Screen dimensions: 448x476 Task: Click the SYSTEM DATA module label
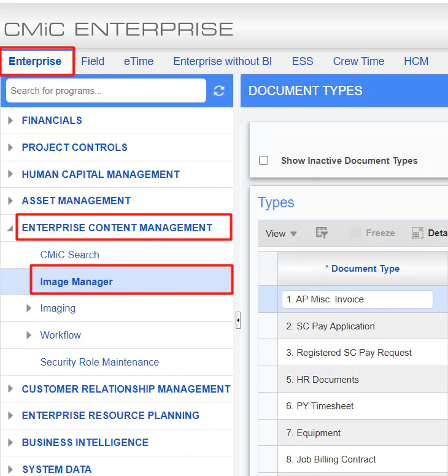57,469
